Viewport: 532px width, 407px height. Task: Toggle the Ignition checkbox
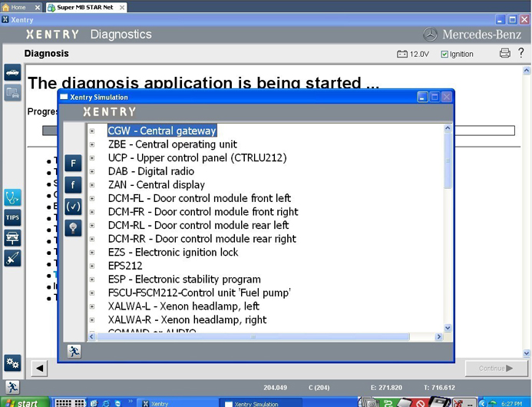click(444, 55)
